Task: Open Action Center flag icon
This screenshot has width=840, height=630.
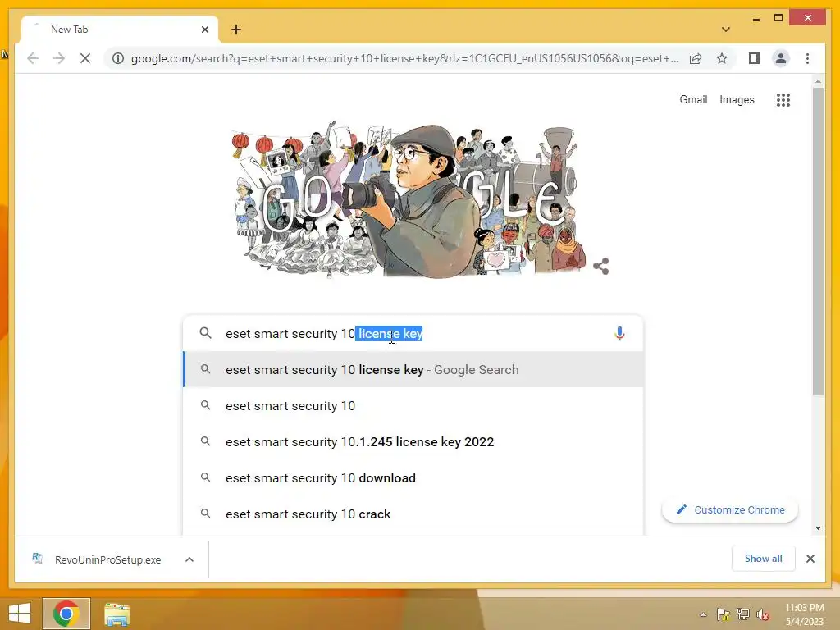Action: coord(723,614)
